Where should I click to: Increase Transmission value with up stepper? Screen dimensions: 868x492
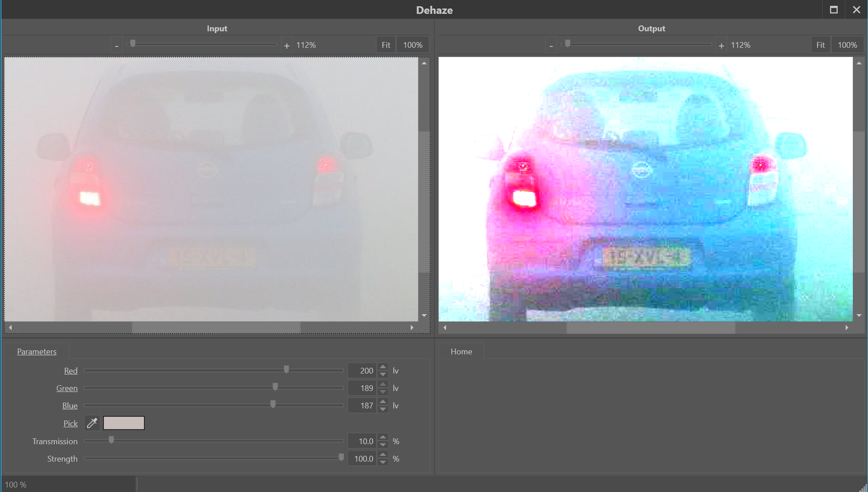click(x=383, y=437)
